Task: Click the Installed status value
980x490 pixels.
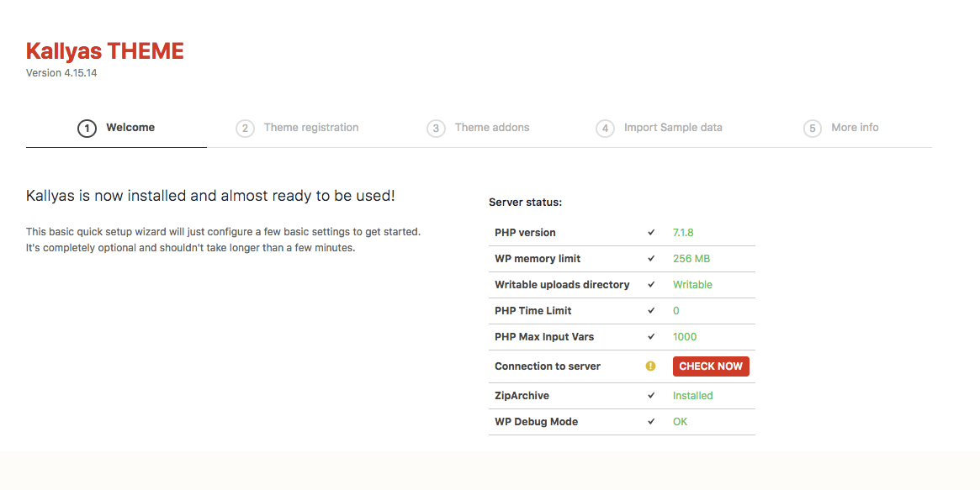Action: [693, 396]
